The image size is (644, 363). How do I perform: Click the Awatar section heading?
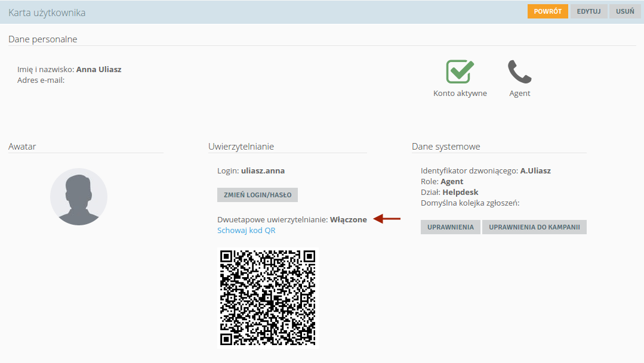22,147
